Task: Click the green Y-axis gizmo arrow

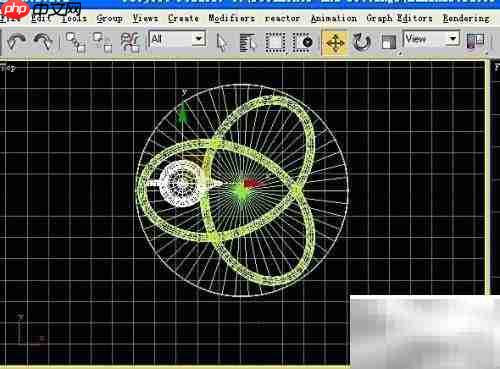Action: (x=183, y=112)
